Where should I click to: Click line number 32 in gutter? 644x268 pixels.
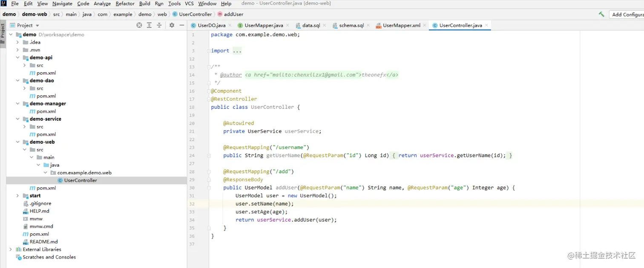click(x=192, y=204)
